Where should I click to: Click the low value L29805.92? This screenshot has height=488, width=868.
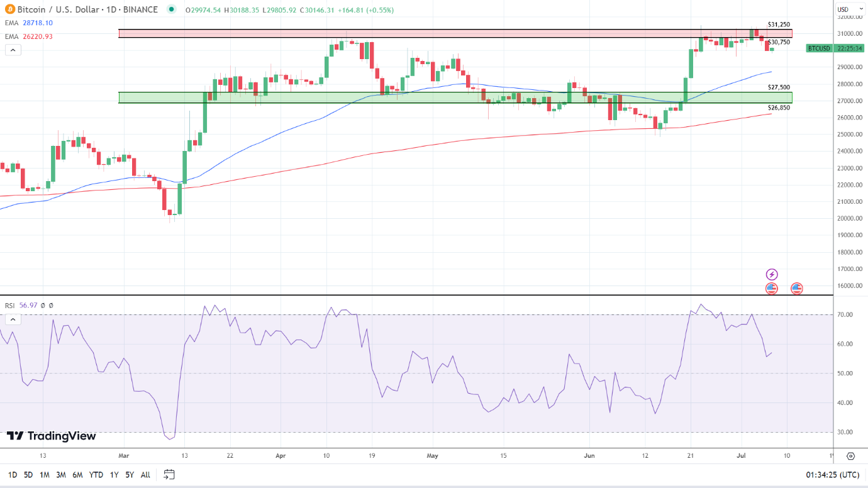coord(281,9)
